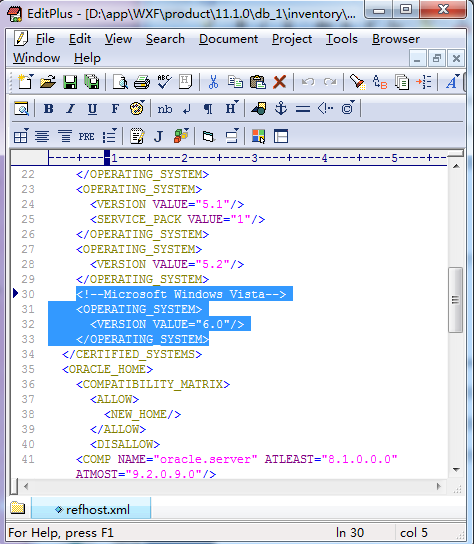
Task: Click the New file toolbar icon
Action: click(x=25, y=82)
